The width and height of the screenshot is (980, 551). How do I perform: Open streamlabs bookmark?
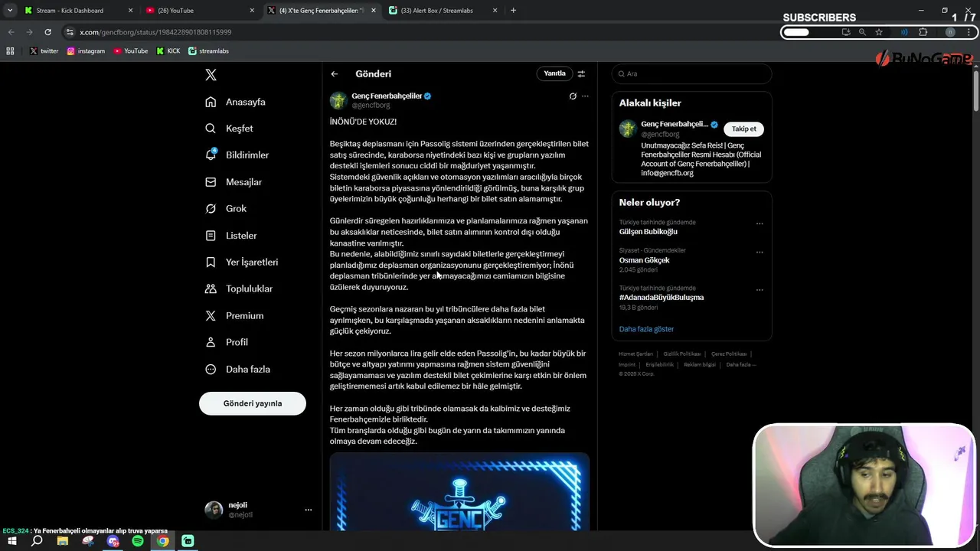[x=208, y=51]
